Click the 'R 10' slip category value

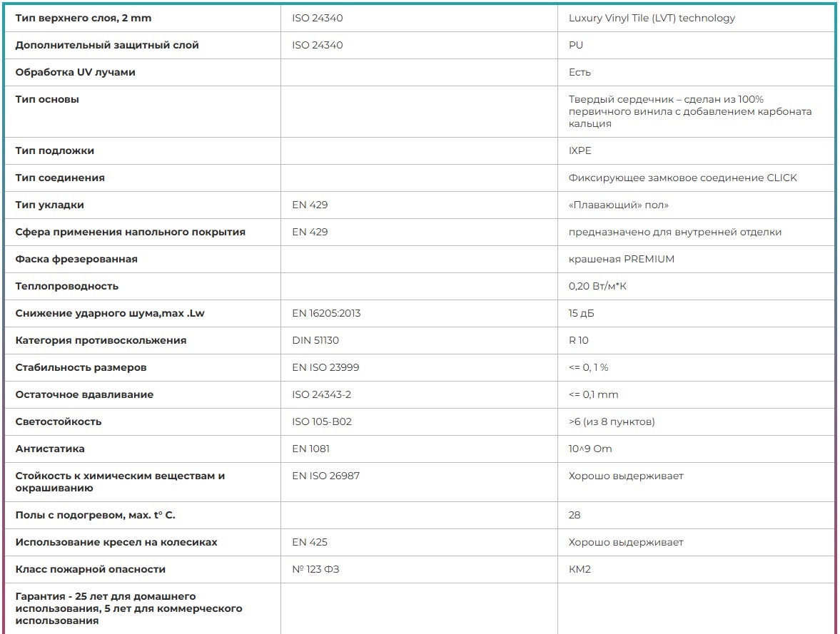(578, 341)
